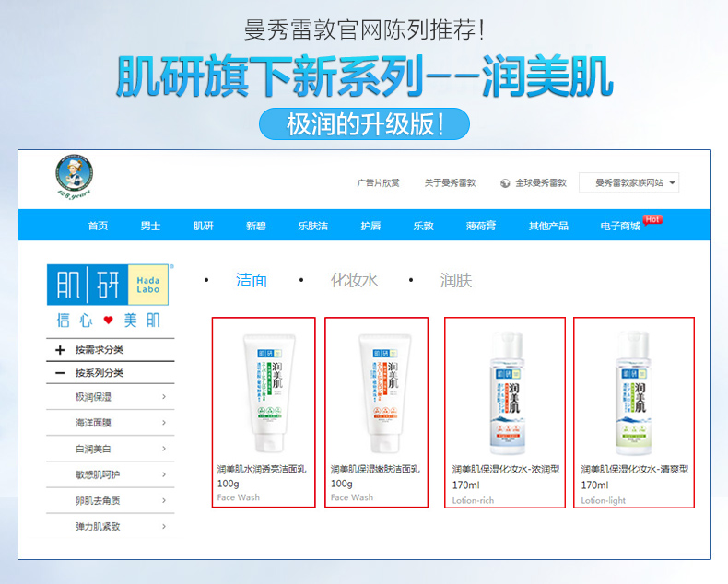Open the 乐肤洁 navigation item

pos(313,226)
